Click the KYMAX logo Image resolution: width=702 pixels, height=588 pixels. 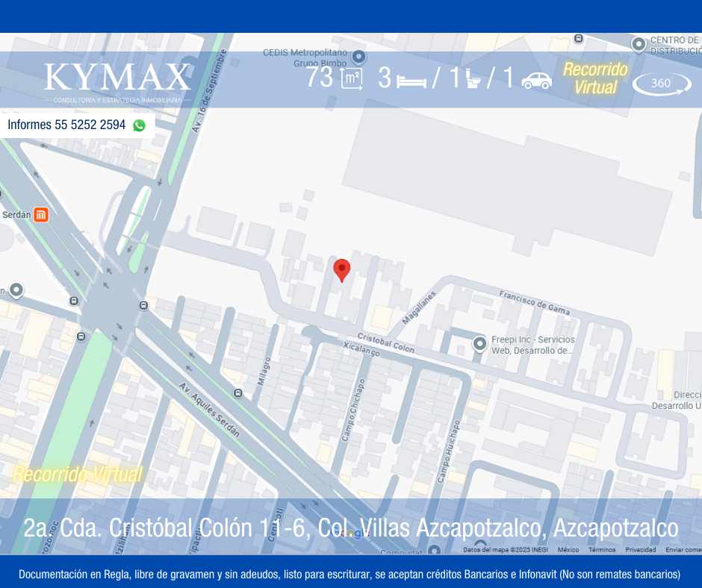(117, 82)
